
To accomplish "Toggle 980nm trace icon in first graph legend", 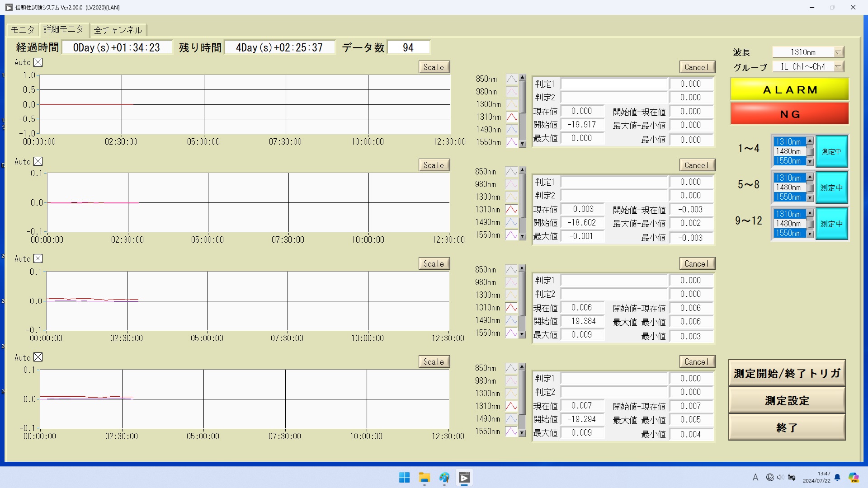I will pyautogui.click(x=511, y=92).
